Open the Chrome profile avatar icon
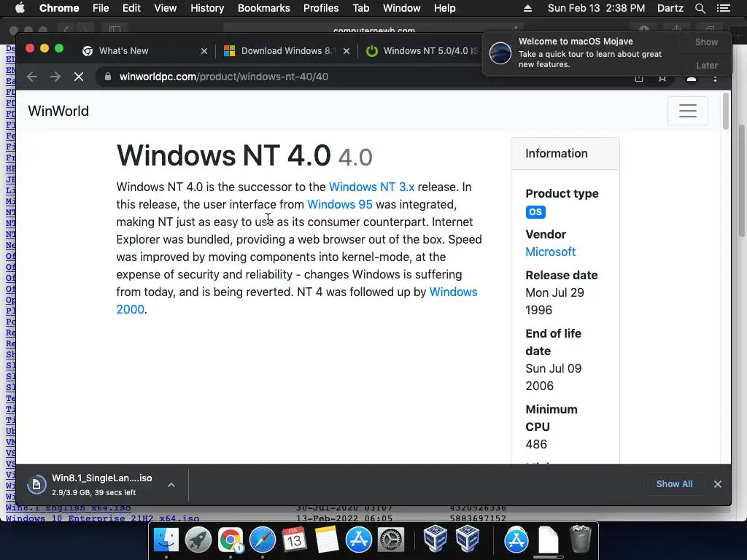Image resolution: width=747 pixels, height=560 pixels. click(x=692, y=78)
